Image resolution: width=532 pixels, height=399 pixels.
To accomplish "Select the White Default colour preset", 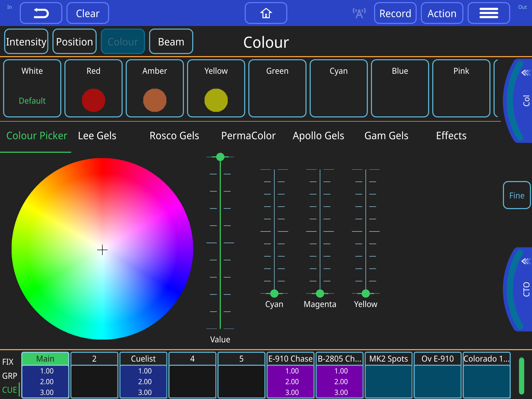I will click(x=32, y=88).
